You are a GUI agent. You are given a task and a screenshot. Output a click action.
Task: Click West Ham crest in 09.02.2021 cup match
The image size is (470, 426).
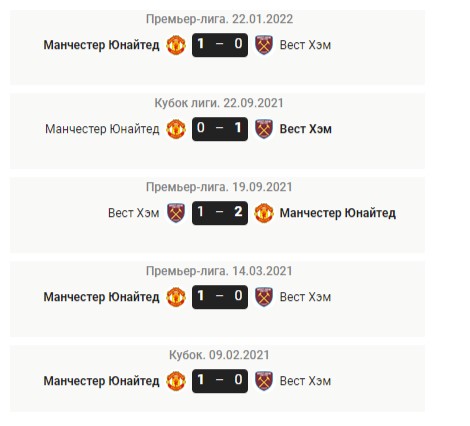click(x=264, y=381)
